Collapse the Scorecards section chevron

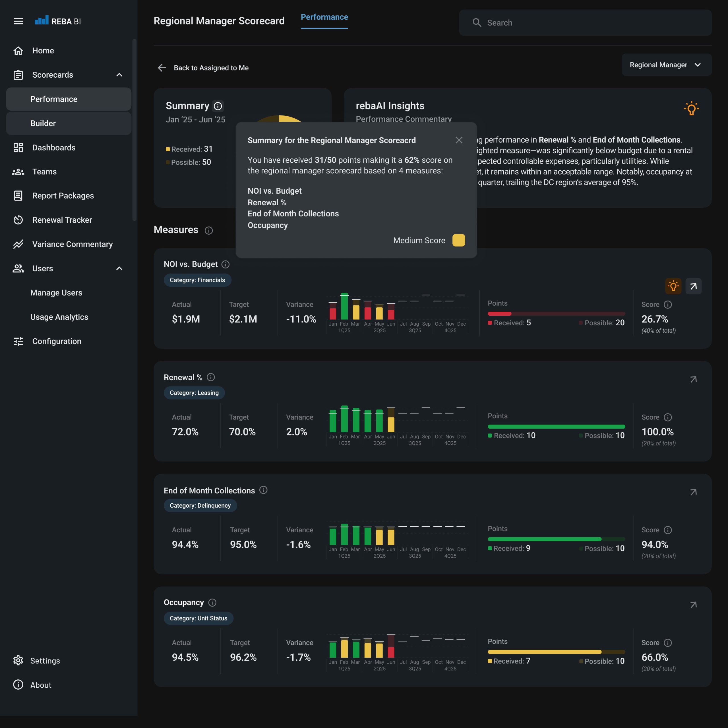pos(119,75)
